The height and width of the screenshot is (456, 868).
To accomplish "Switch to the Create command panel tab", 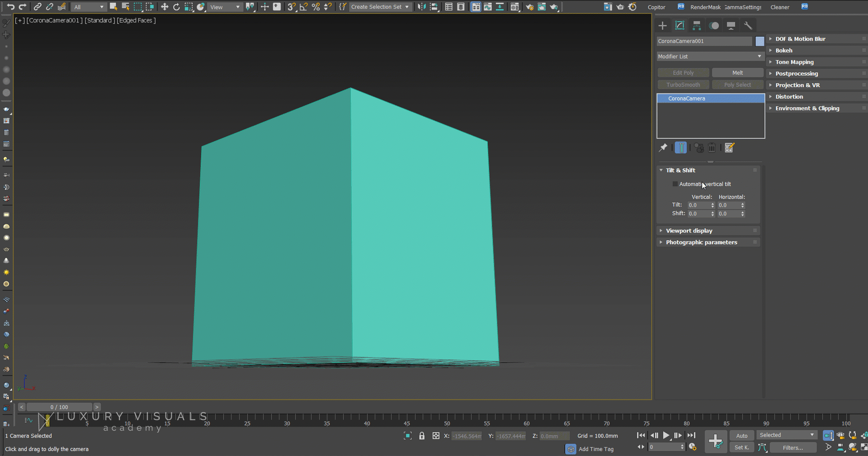I will click(662, 26).
